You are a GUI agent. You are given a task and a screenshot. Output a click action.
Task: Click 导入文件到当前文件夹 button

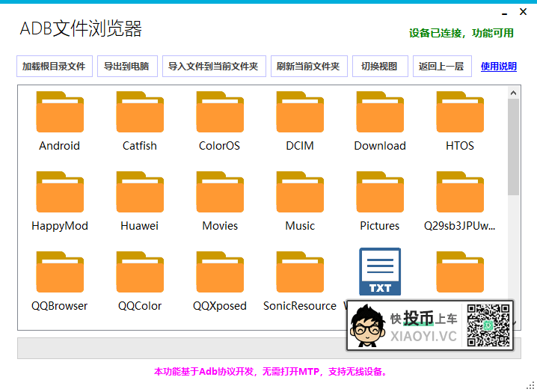[212, 66]
